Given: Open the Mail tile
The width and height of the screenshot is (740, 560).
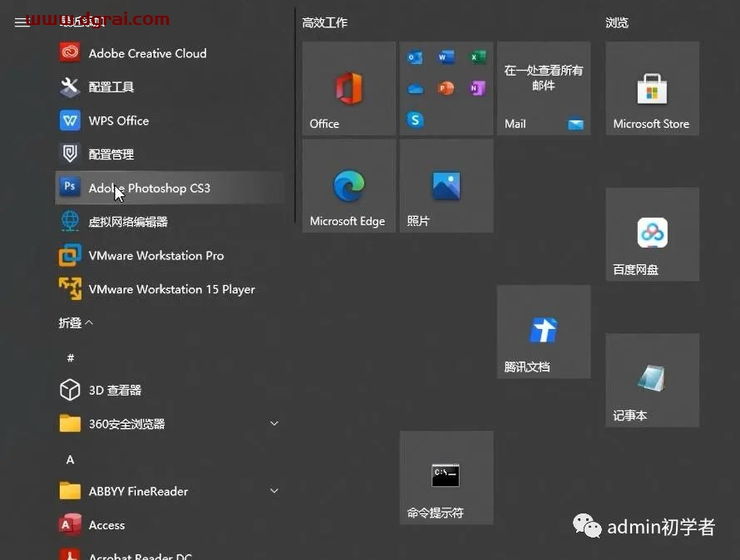Looking at the screenshot, I should click(544, 88).
